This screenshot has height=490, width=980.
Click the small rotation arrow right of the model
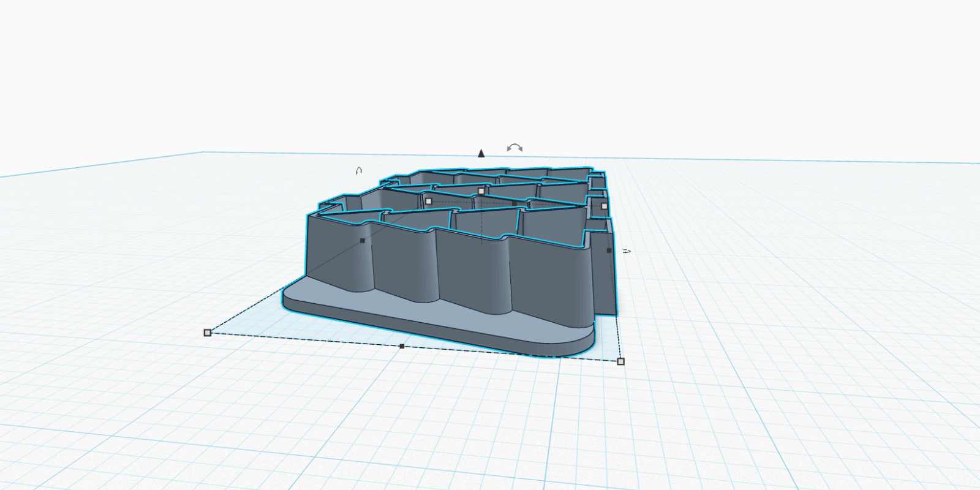click(x=627, y=251)
